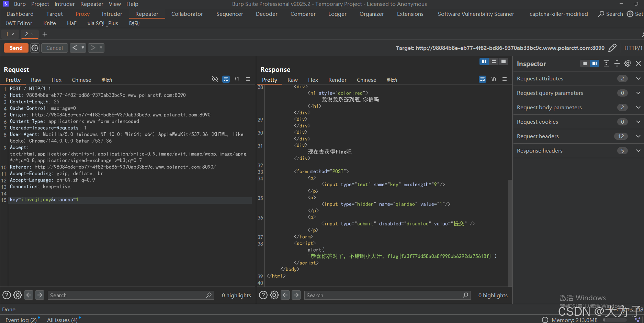Open Inspector settings gear
Screen dimensions: 644x323
tap(628, 64)
